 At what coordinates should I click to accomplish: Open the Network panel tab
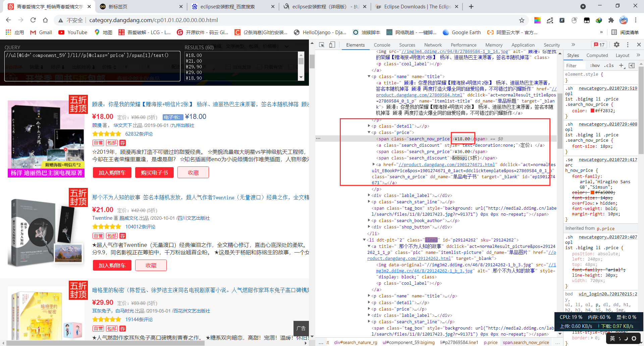coord(433,45)
